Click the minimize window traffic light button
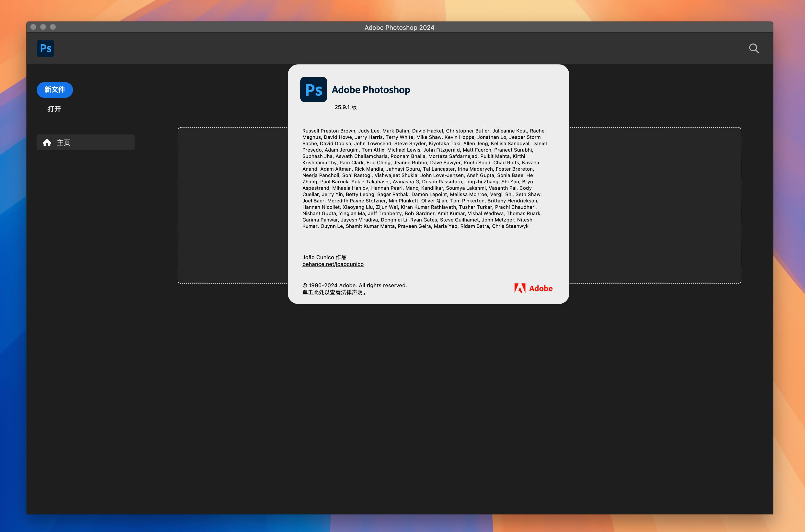805x532 pixels. pos(43,27)
